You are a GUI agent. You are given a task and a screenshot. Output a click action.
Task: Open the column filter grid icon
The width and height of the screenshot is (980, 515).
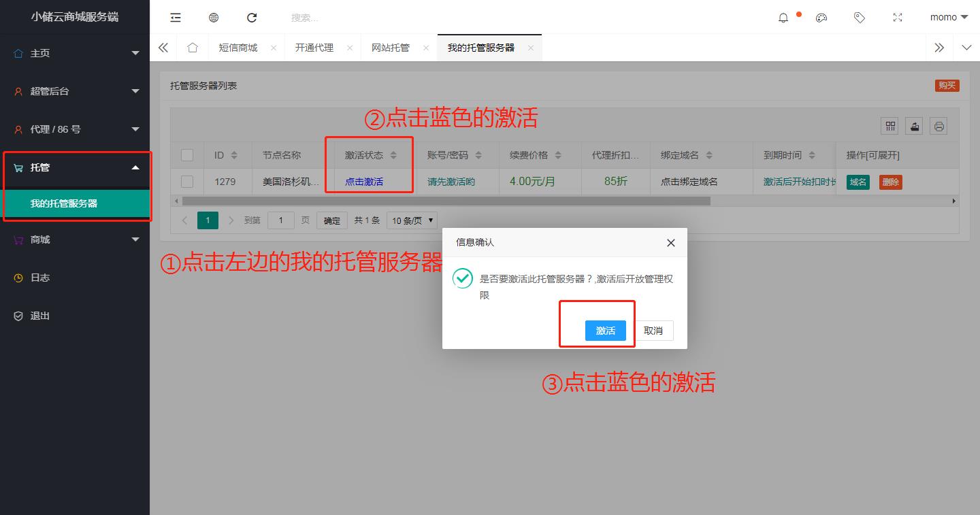(x=889, y=126)
